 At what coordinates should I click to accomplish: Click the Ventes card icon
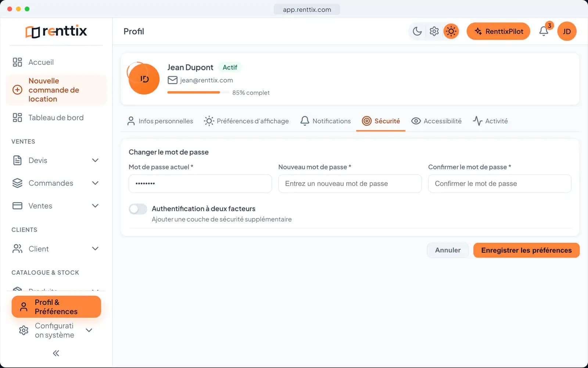click(17, 206)
